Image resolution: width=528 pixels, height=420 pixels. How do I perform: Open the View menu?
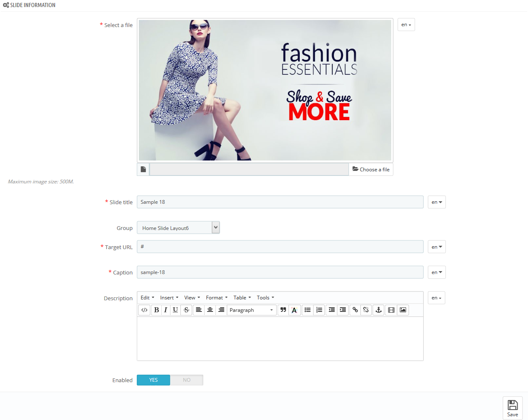pos(192,298)
